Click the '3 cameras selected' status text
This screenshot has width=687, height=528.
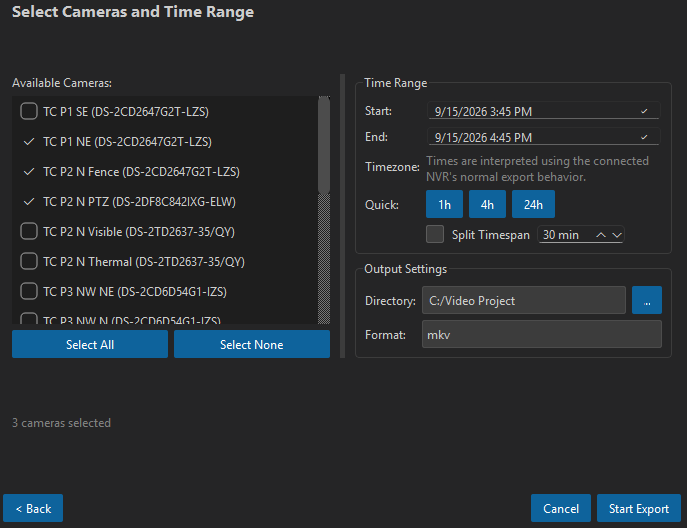(61, 423)
